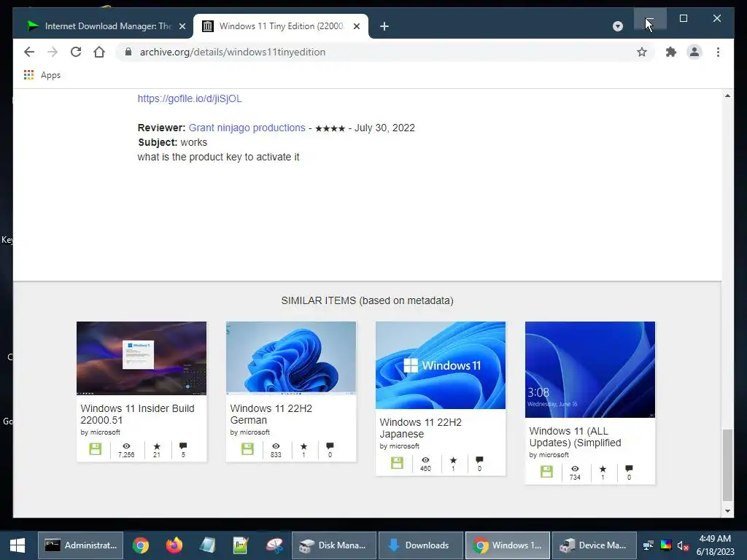Click the scrollbar down arrow
The height and width of the screenshot is (560, 747).
pos(727,511)
